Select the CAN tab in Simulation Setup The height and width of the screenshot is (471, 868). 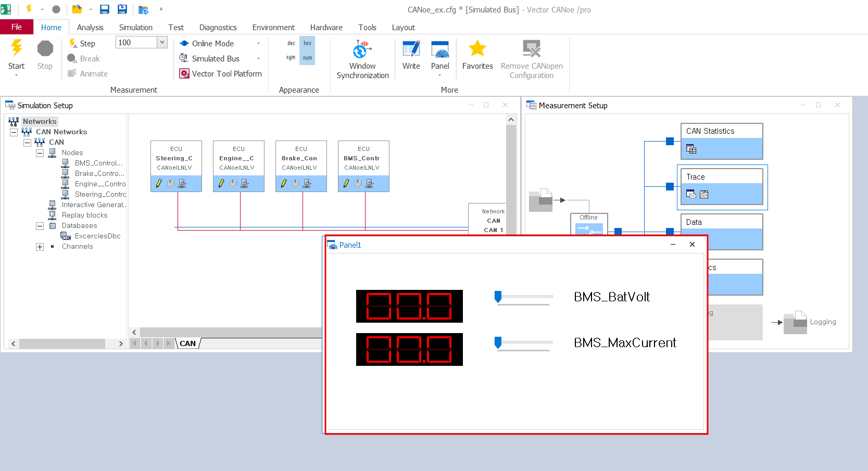click(x=187, y=343)
